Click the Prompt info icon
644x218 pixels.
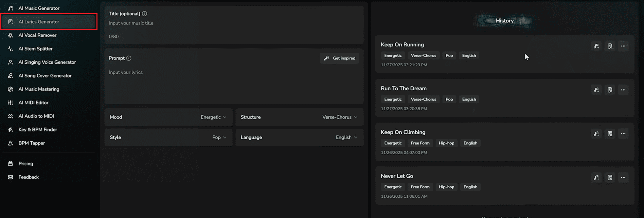click(x=129, y=58)
